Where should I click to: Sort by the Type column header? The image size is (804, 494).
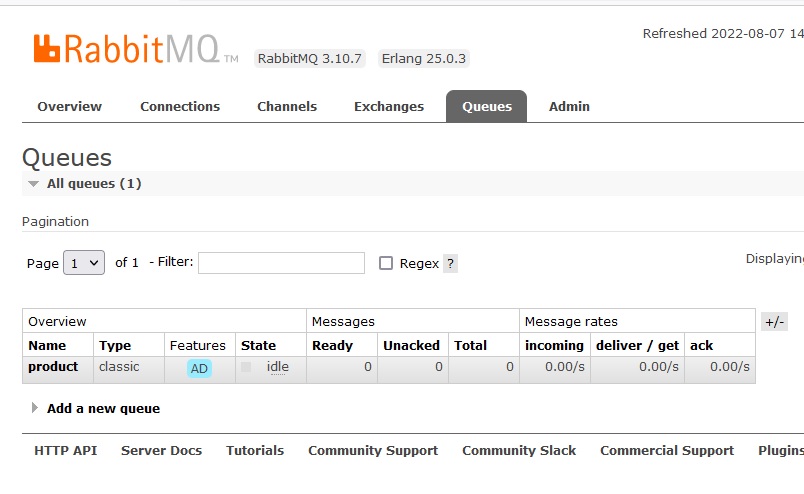tap(115, 346)
